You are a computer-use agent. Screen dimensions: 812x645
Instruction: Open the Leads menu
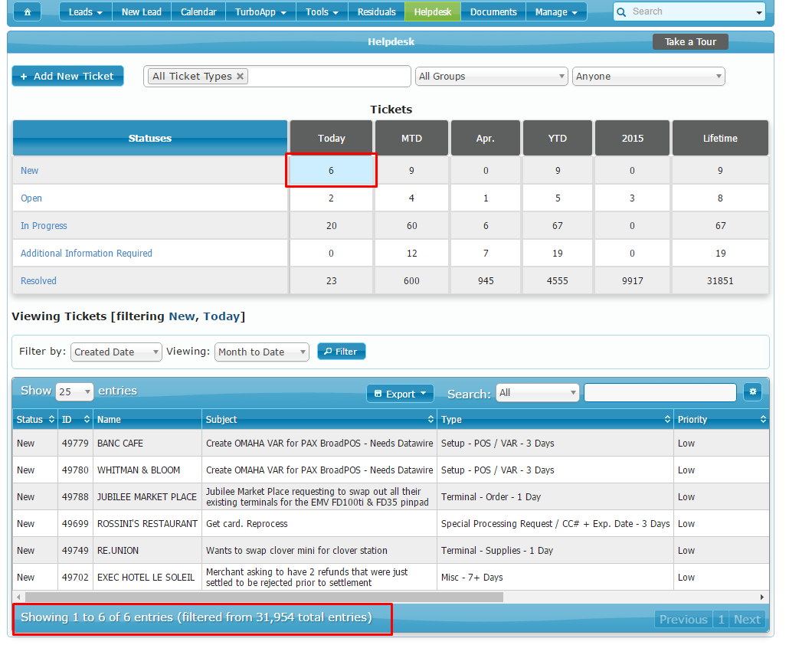tap(85, 11)
